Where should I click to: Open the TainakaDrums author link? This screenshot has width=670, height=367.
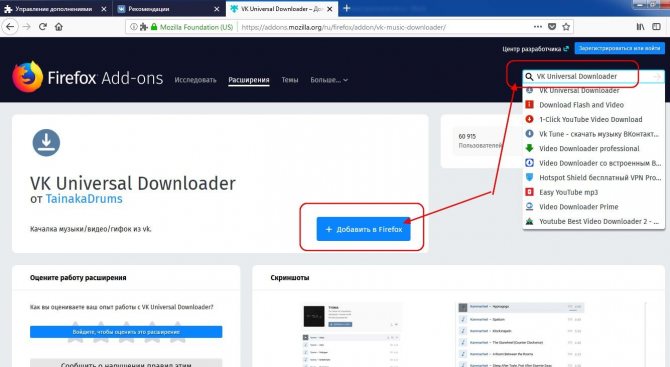[x=84, y=199]
